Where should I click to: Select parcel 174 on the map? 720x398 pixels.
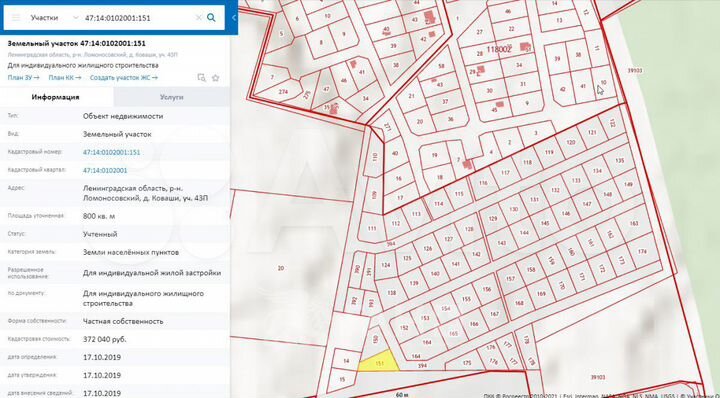pyautogui.click(x=642, y=252)
